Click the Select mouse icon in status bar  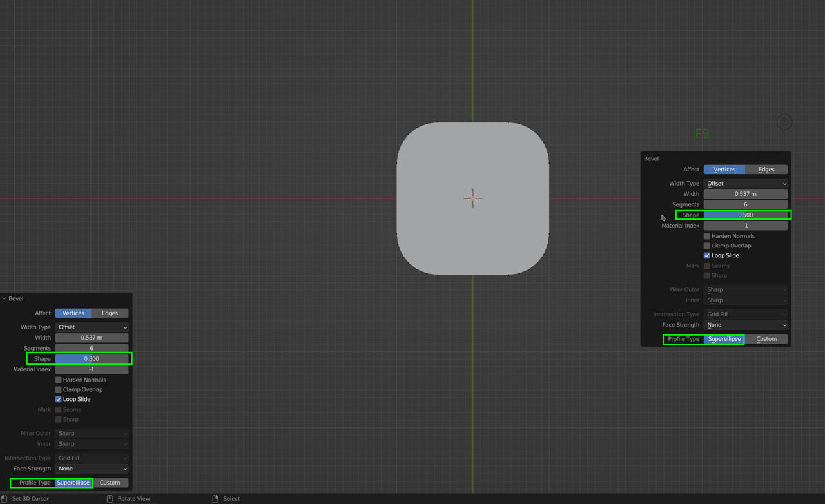click(x=214, y=498)
